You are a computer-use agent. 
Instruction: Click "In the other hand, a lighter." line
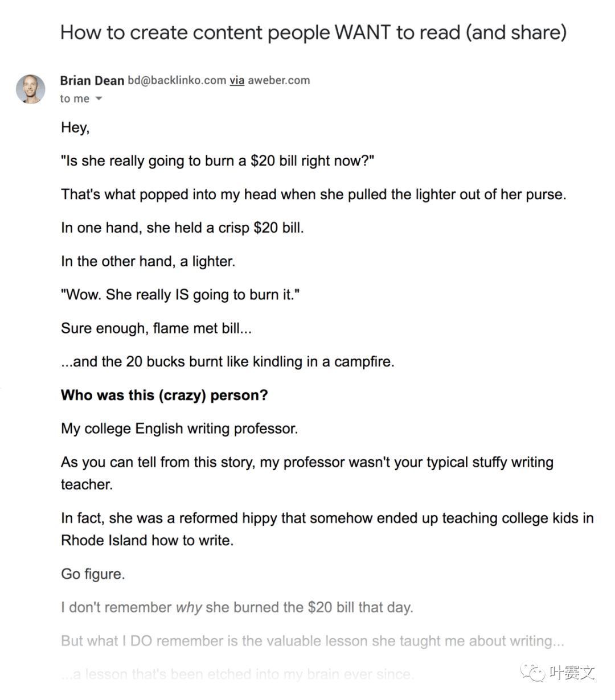(148, 261)
